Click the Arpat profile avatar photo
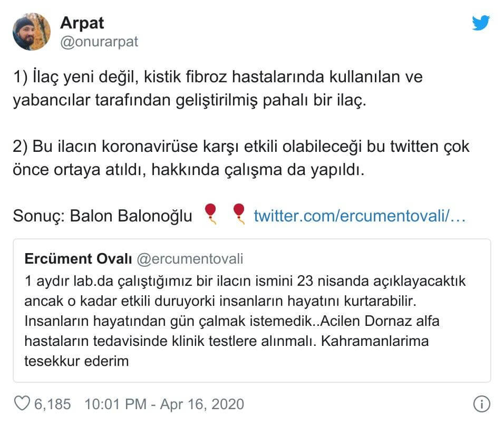Screen dimensions: 504x425 coord(31,32)
